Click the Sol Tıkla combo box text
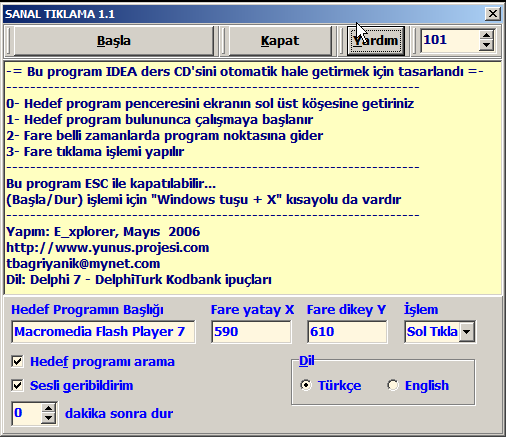 coord(432,332)
